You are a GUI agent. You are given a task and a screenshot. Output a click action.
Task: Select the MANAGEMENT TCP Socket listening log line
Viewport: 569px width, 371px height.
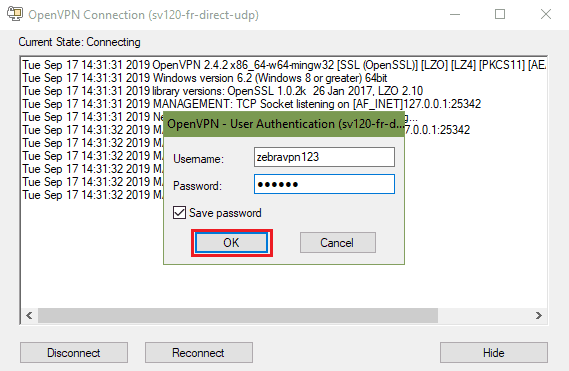click(251, 104)
